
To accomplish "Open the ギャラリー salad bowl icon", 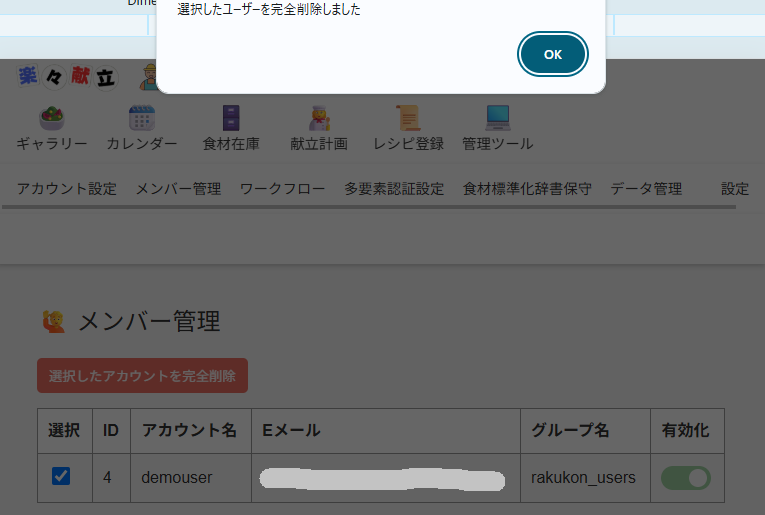I will click(x=52, y=118).
